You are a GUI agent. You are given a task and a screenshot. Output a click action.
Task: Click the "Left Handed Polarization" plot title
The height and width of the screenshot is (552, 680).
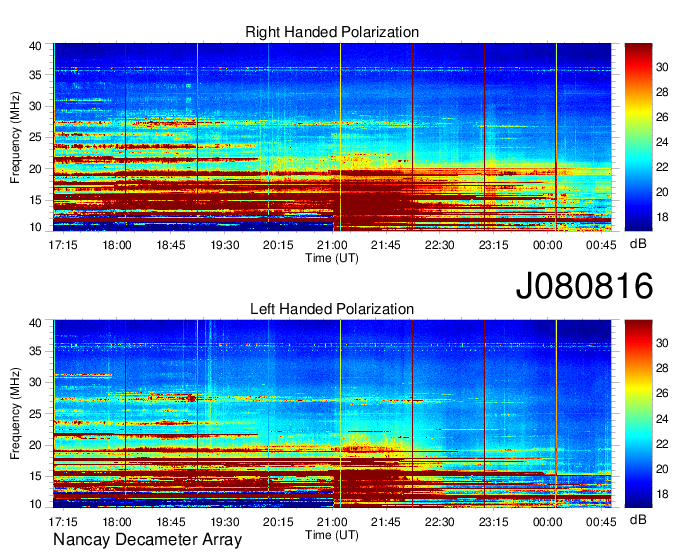[x=332, y=309]
